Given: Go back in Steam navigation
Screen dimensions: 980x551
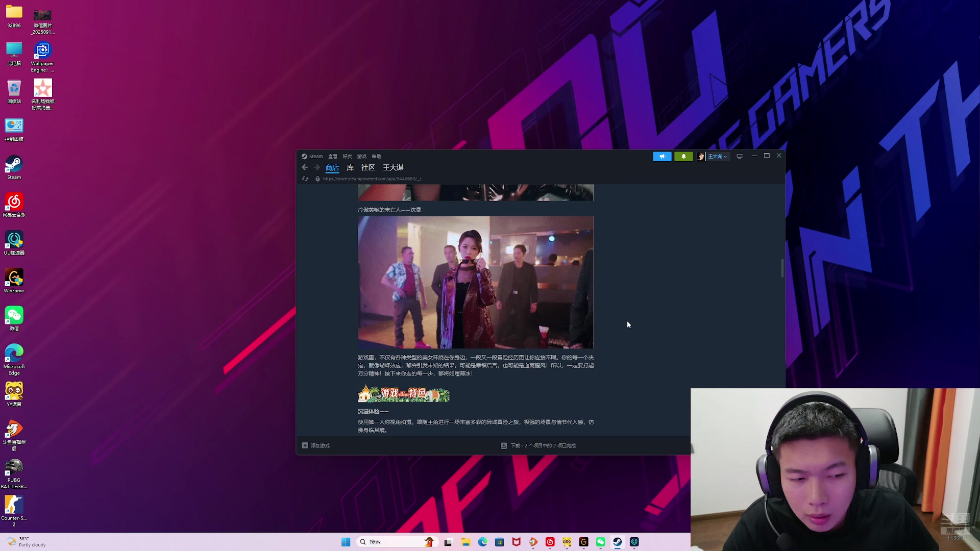Looking at the screenshot, I should (305, 167).
